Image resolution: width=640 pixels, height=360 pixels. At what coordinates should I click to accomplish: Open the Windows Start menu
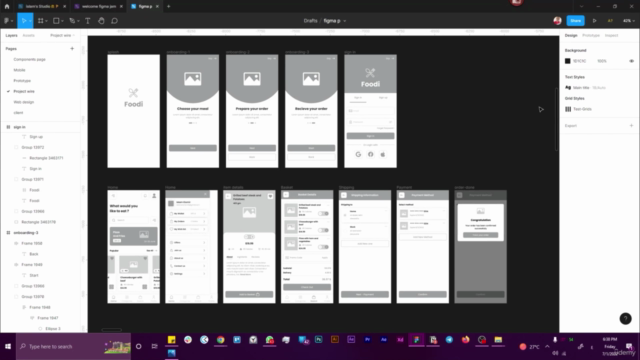(8, 347)
